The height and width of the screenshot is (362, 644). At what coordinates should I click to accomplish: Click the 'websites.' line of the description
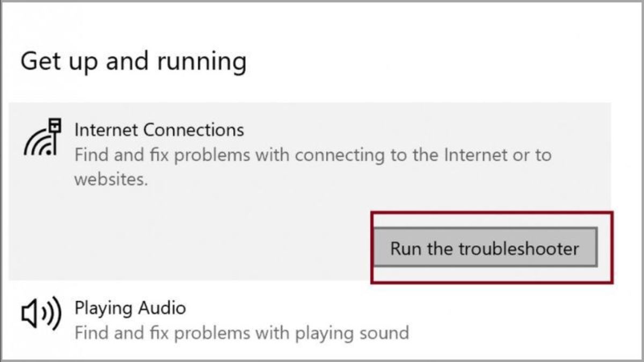(x=111, y=179)
